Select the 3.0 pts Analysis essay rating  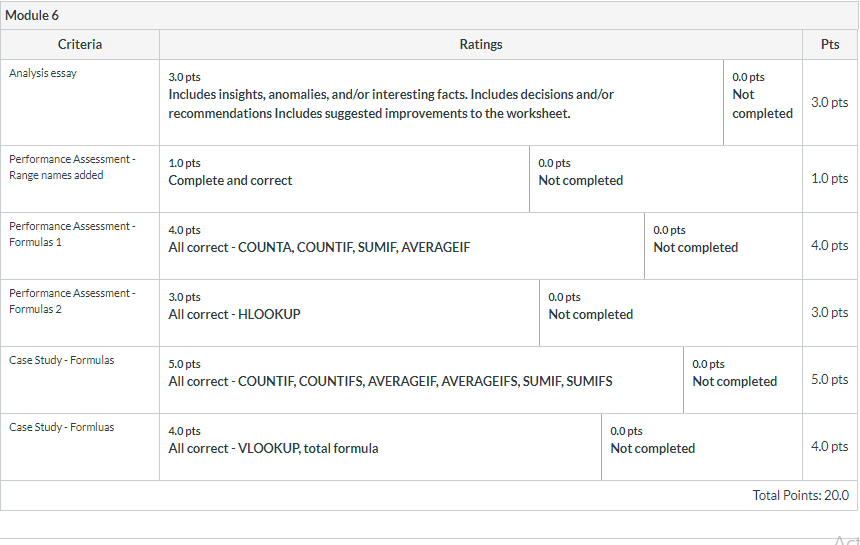[x=442, y=103]
